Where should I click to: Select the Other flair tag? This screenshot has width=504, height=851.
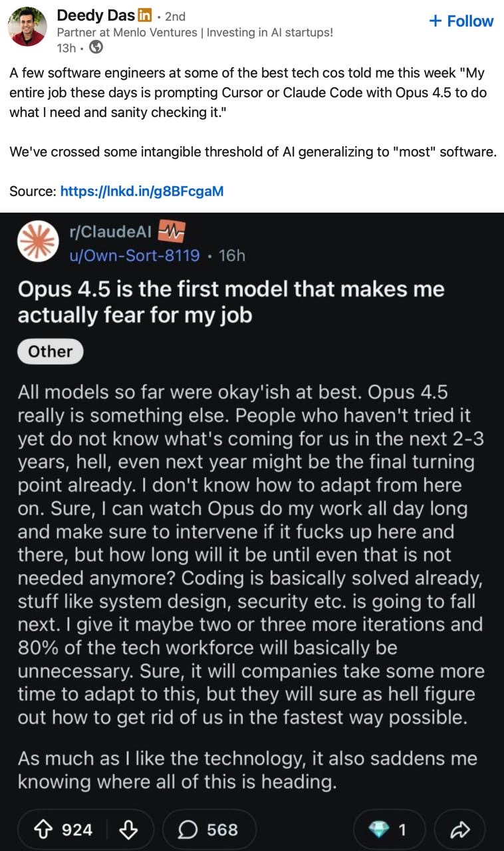click(50, 352)
